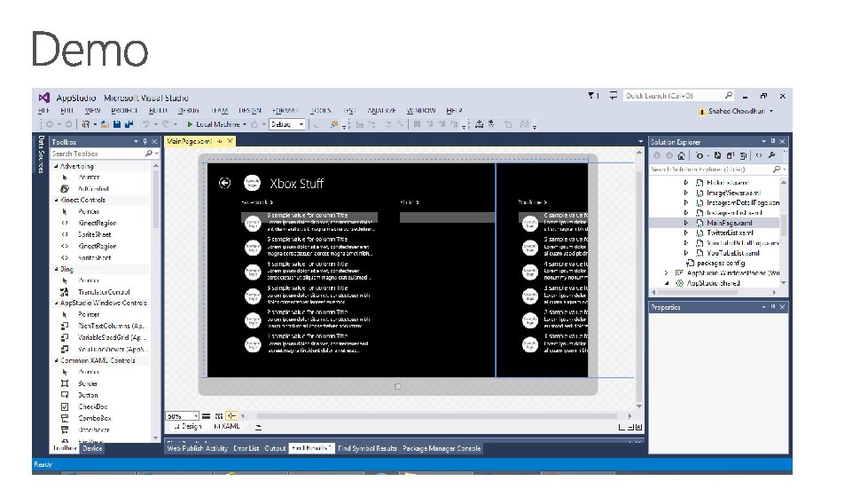Click the Save icon in the toolbar
Viewport: 868px width, 489px height.
(x=117, y=124)
